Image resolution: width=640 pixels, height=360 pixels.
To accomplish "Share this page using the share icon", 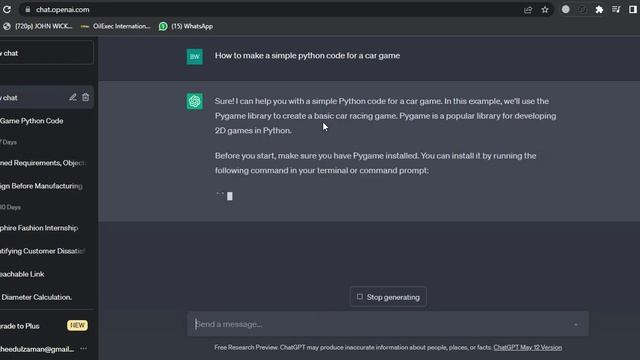I will 528,10.
